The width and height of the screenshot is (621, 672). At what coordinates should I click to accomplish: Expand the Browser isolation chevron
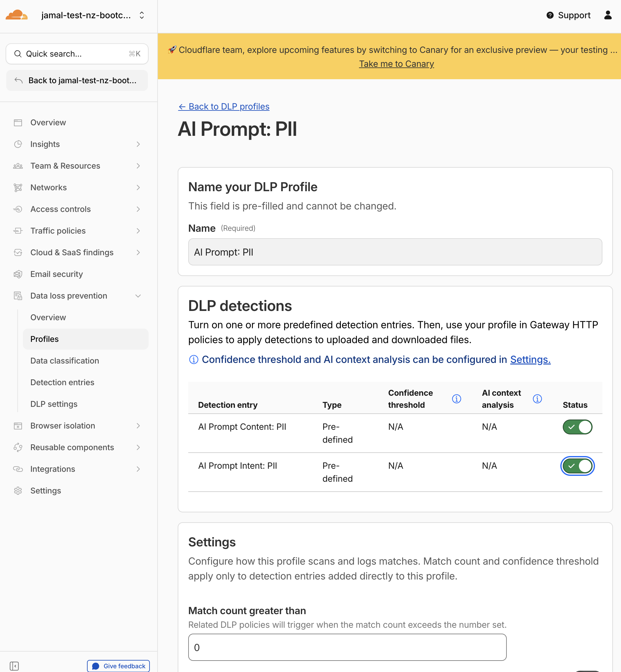pos(138,426)
